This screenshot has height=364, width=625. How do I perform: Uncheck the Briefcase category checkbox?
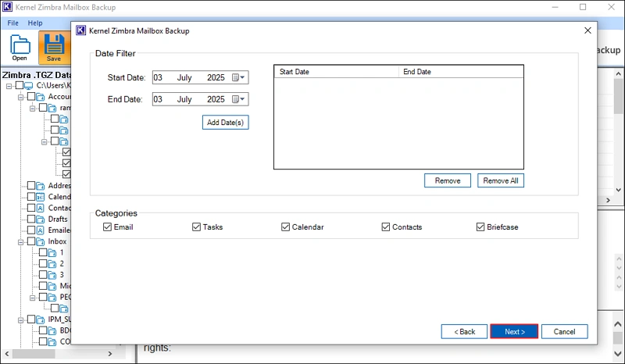[480, 227]
